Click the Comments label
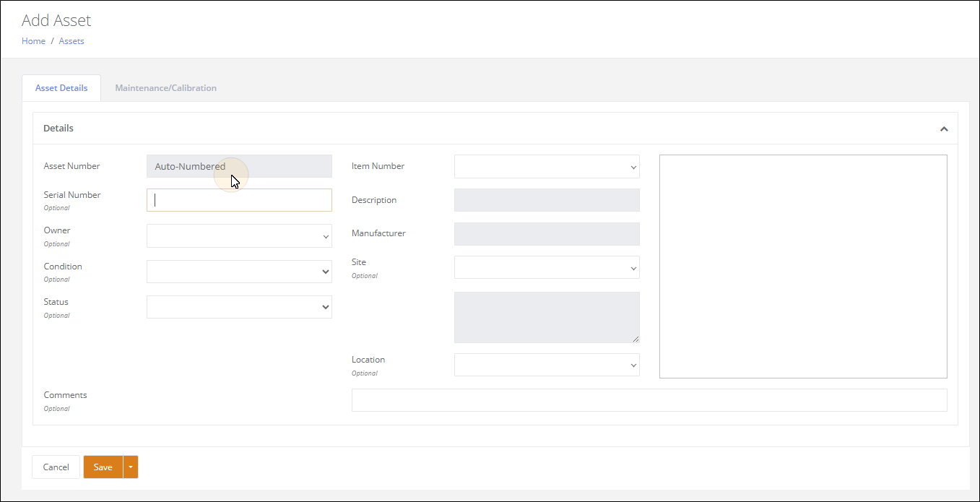 [65, 395]
